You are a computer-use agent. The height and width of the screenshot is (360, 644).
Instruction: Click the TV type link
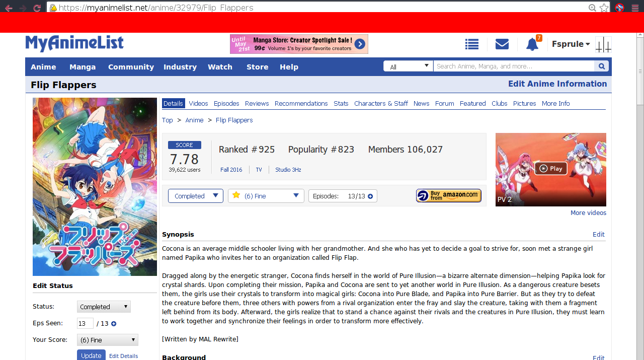[x=259, y=170]
